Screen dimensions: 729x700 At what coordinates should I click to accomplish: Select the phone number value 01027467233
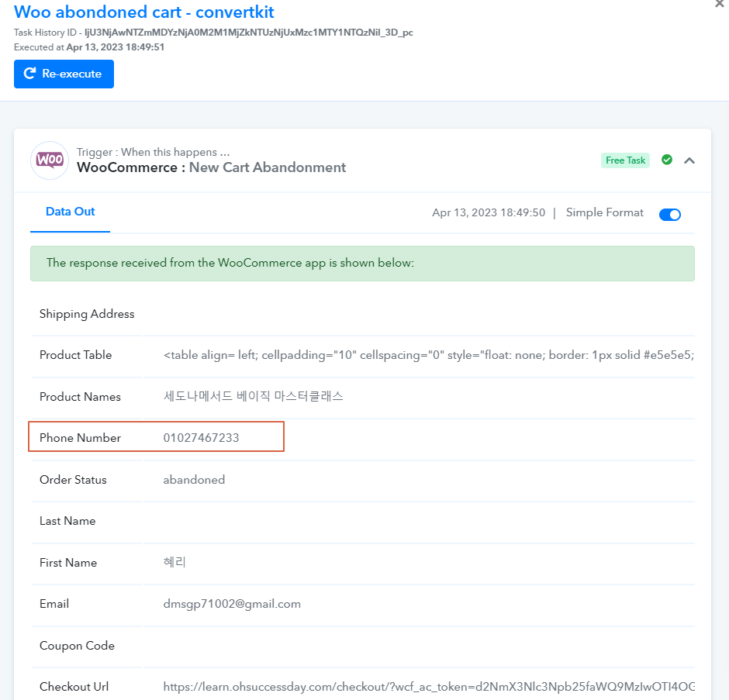201,438
